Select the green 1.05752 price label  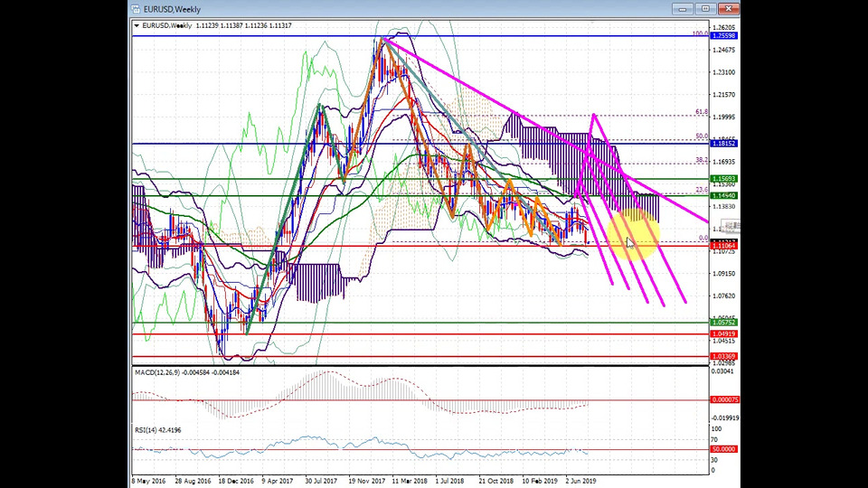coord(724,323)
